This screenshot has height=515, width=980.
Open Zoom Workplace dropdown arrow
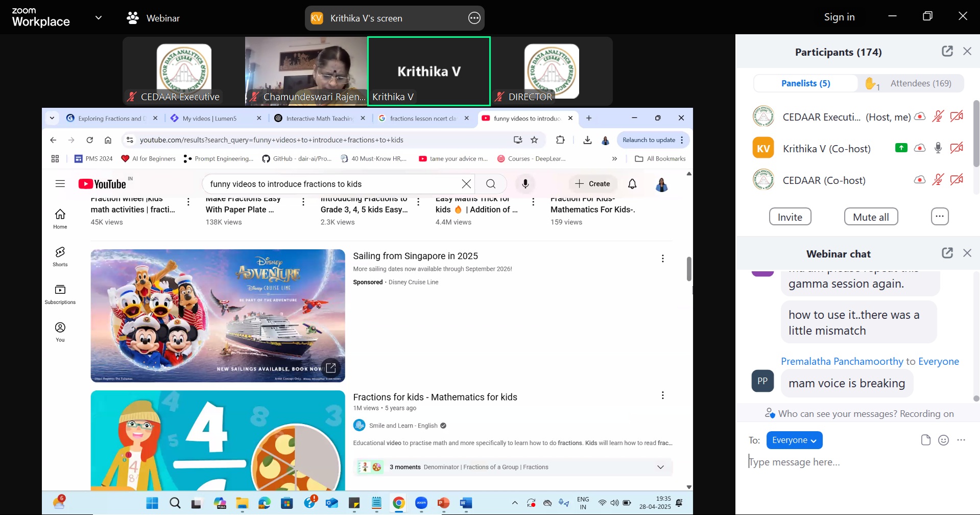(x=99, y=18)
